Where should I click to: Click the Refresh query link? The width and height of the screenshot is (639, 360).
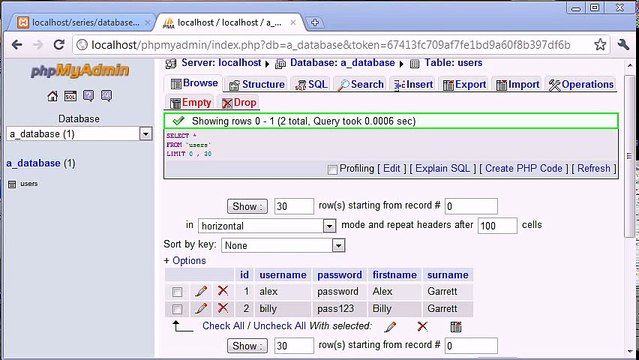click(x=594, y=168)
